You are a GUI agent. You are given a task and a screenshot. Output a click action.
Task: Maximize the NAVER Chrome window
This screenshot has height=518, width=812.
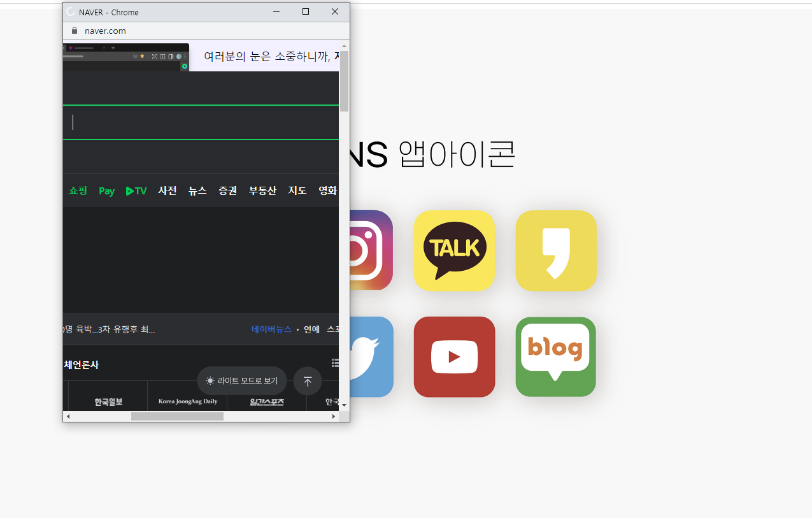pos(306,11)
